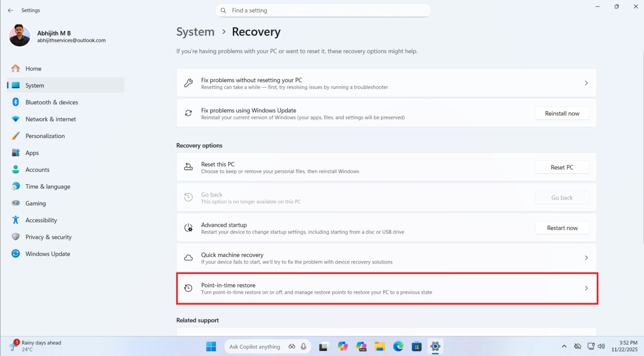
Task: Click the Reset this PC icon
Action: click(188, 167)
